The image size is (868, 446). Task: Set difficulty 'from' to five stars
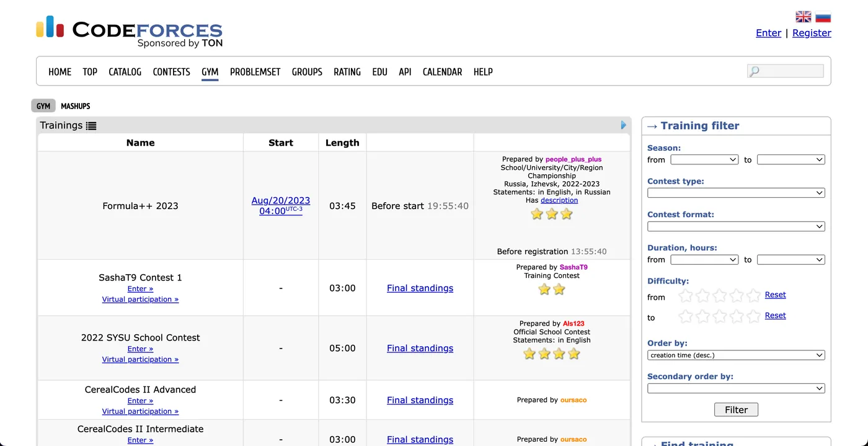click(753, 296)
